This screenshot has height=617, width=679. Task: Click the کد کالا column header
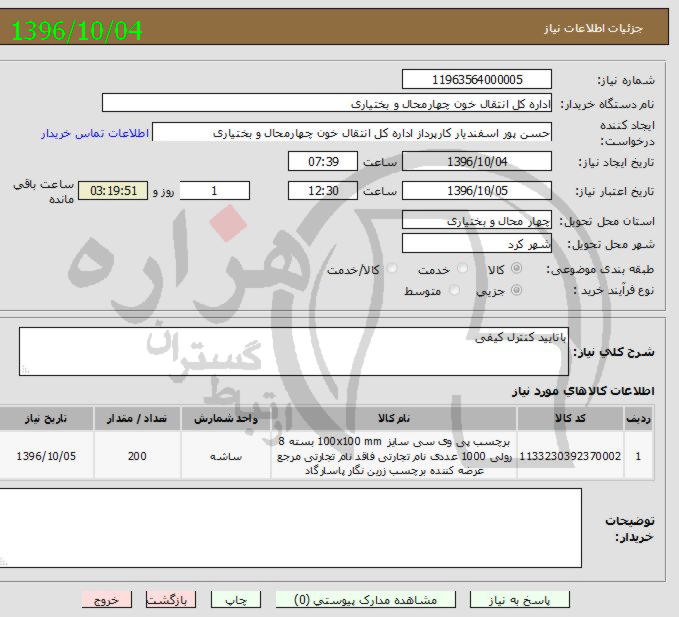570,418
